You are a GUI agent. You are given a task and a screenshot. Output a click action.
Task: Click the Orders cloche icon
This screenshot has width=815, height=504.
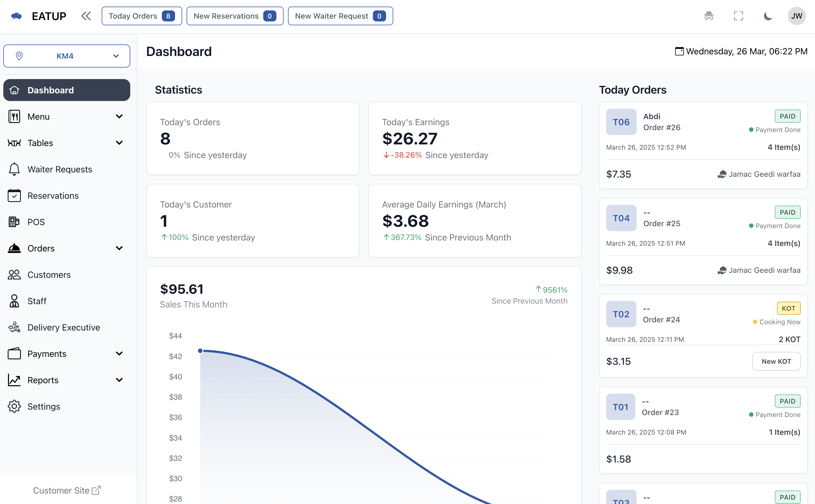tap(14, 248)
